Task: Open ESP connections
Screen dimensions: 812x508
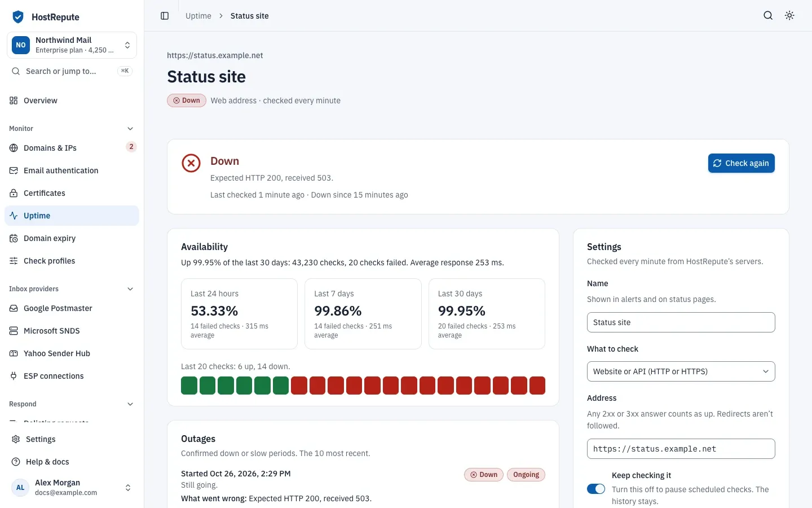Action: click(x=72, y=376)
